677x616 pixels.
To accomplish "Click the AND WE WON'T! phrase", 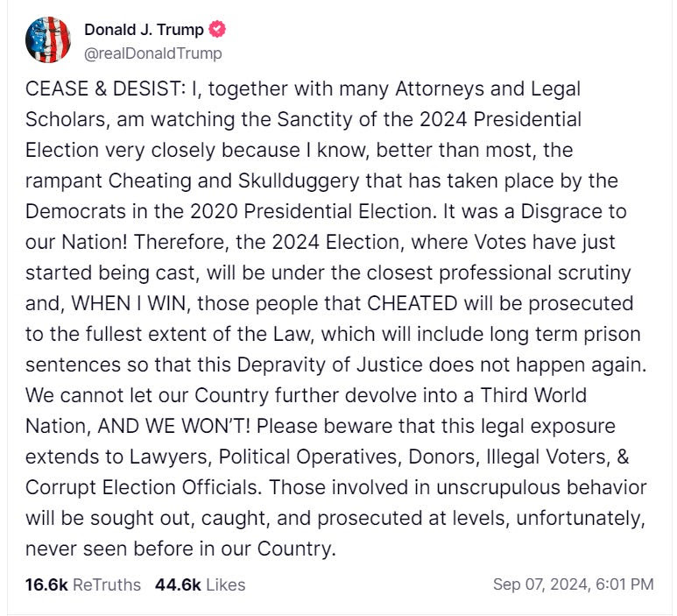I will click(174, 426).
